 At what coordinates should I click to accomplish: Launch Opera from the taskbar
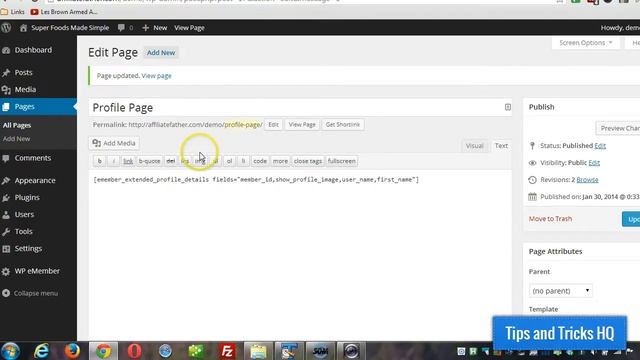pyautogui.click(x=134, y=351)
